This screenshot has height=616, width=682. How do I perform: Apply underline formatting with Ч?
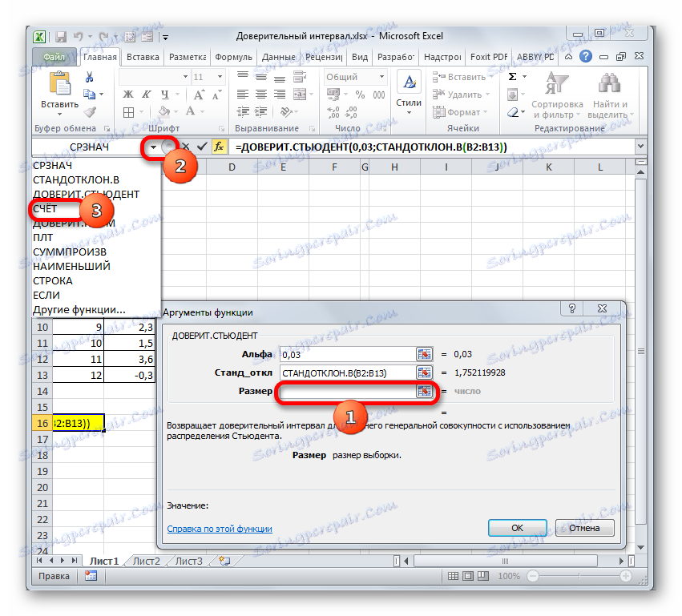click(x=164, y=95)
